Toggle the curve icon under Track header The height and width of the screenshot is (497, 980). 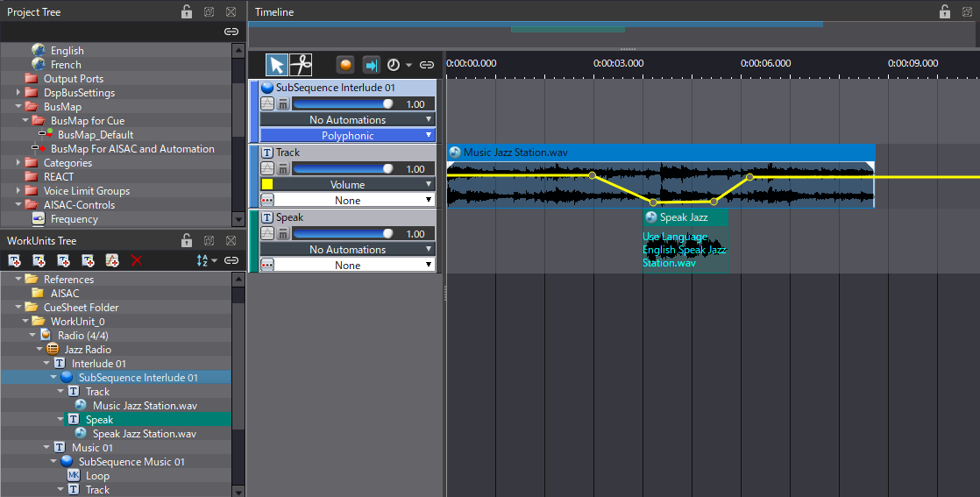pyautogui.click(x=267, y=169)
